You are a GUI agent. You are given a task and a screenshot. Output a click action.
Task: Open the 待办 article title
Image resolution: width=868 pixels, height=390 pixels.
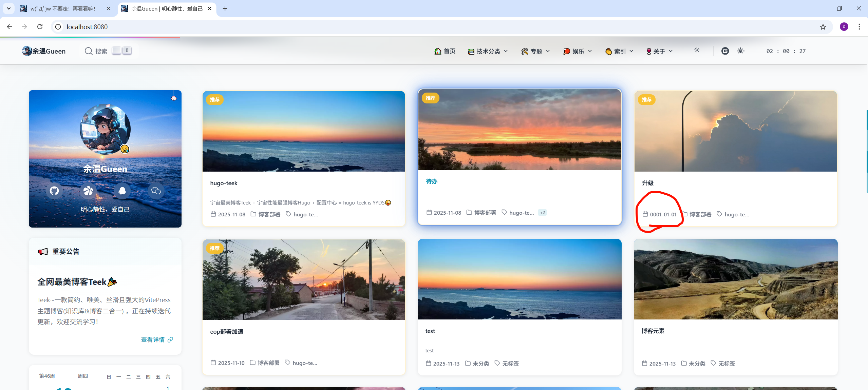point(432,181)
